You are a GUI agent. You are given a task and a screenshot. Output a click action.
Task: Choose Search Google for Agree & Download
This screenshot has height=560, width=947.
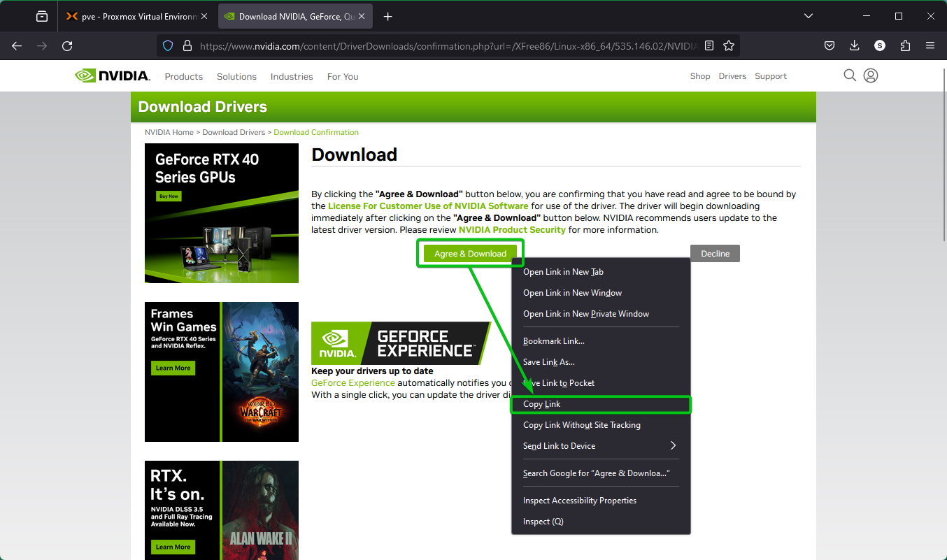601,473
